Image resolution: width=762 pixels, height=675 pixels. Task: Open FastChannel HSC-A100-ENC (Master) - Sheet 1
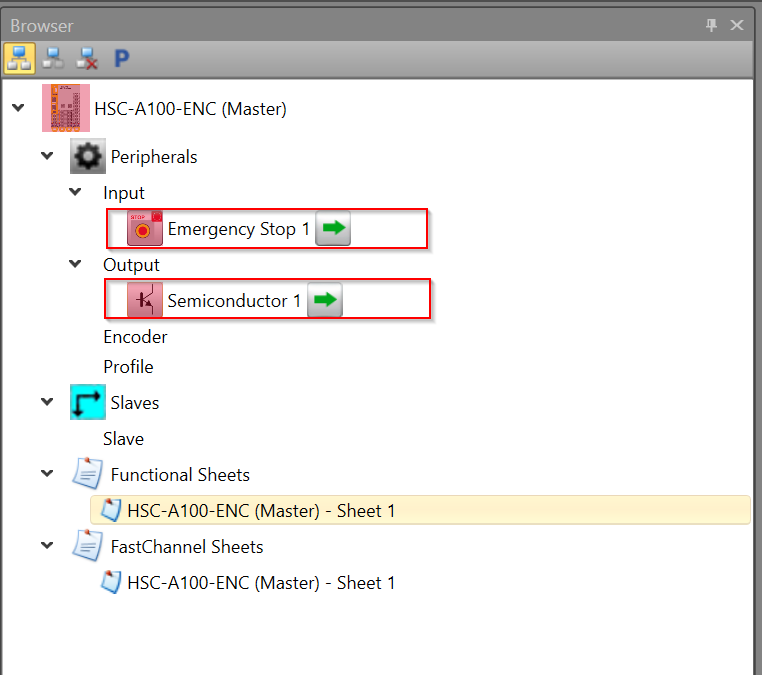(261, 583)
